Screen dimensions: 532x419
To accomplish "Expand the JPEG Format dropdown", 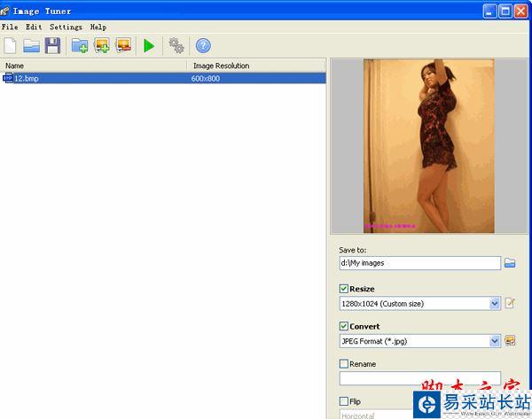I will [x=495, y=341].
